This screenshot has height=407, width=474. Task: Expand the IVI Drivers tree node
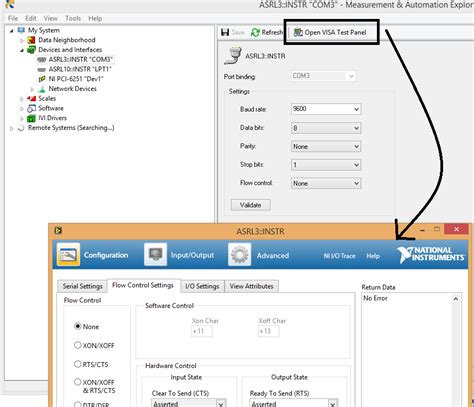pyautogui.click(x=22, y=118)
